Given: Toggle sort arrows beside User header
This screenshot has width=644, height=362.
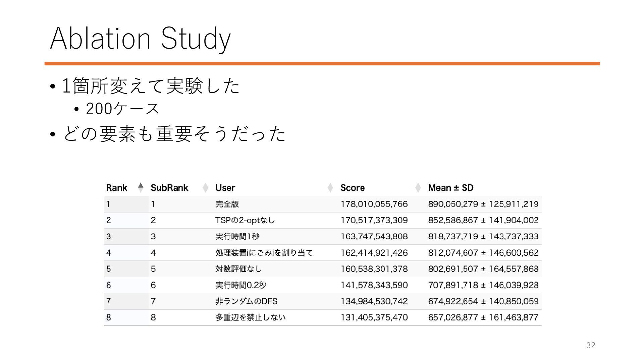Looking at the screenshot, I should (x=330, y=188).
